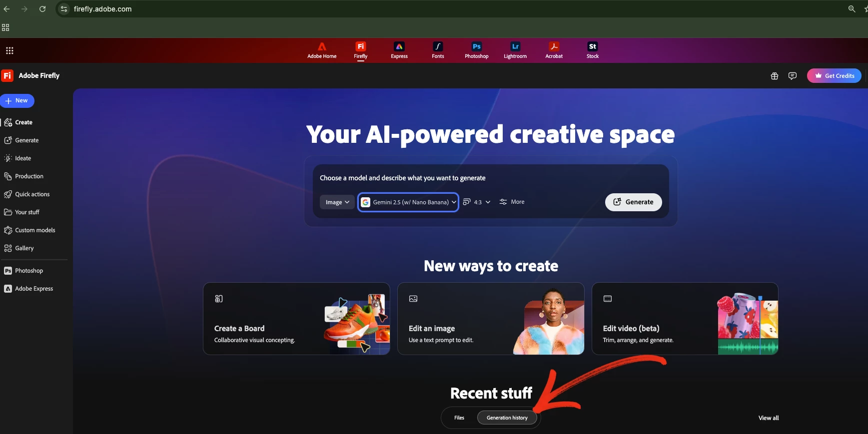
Task: Open the apps grid launcher icon
Action: [x=9, y=50]
